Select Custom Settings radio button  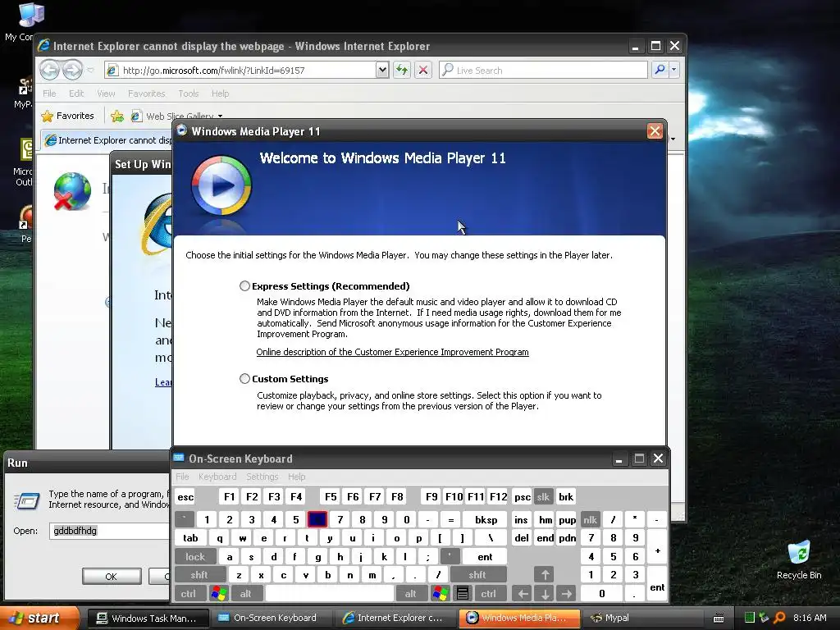[244, 379]
